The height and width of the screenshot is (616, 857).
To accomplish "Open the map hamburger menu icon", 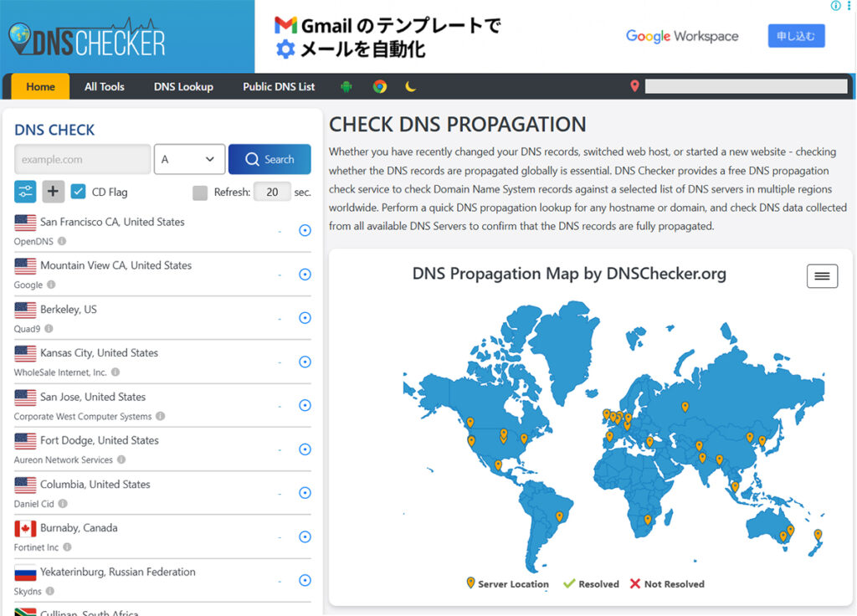I will pyautogui.click(x=822, y=276).
